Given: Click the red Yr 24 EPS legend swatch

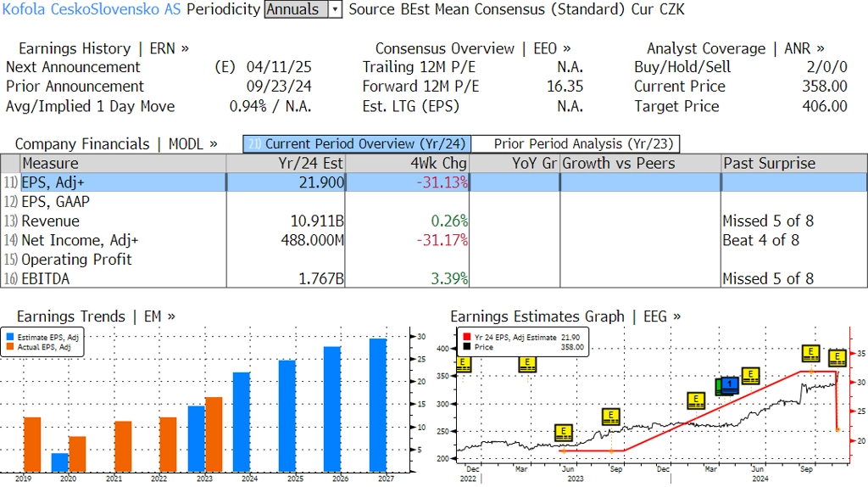Looking at the screenshot, I should 467,337.
